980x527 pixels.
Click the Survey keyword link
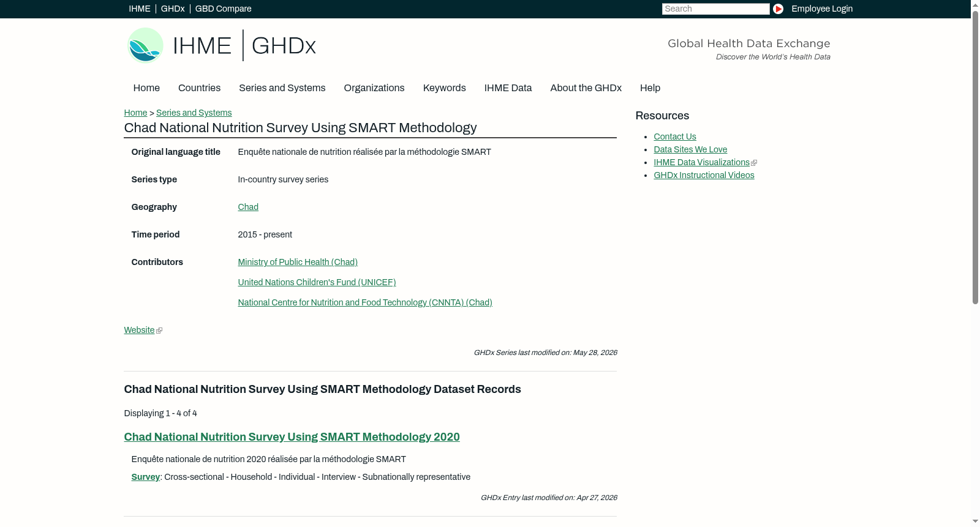tap(145, 477)
